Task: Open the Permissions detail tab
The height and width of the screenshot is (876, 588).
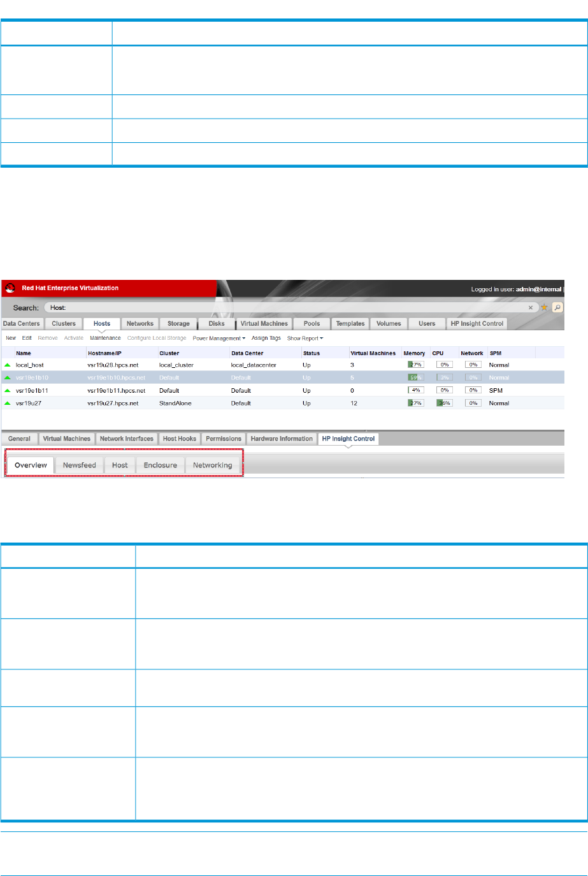Action: pyautogui.click(x=224, y=439)
